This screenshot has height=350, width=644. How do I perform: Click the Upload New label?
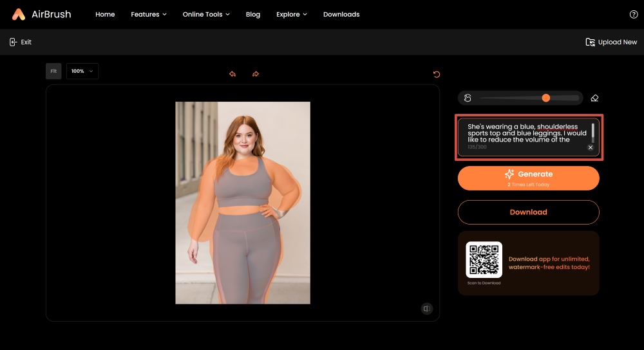(x=618, y=42)
